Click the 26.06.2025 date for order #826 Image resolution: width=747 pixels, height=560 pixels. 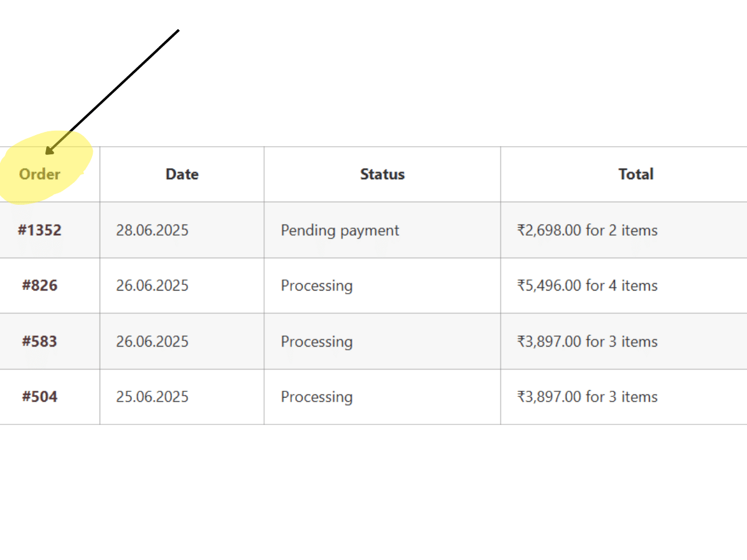point(152,286)
